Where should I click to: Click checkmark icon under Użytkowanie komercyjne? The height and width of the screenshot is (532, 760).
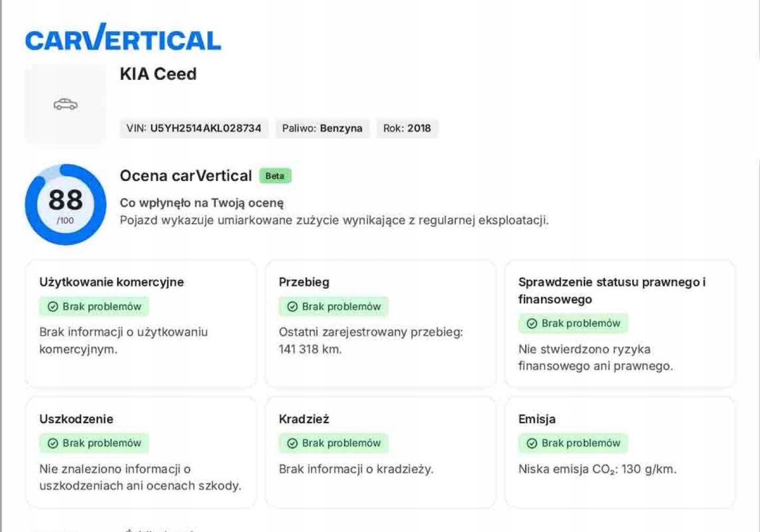click(53, 307)
